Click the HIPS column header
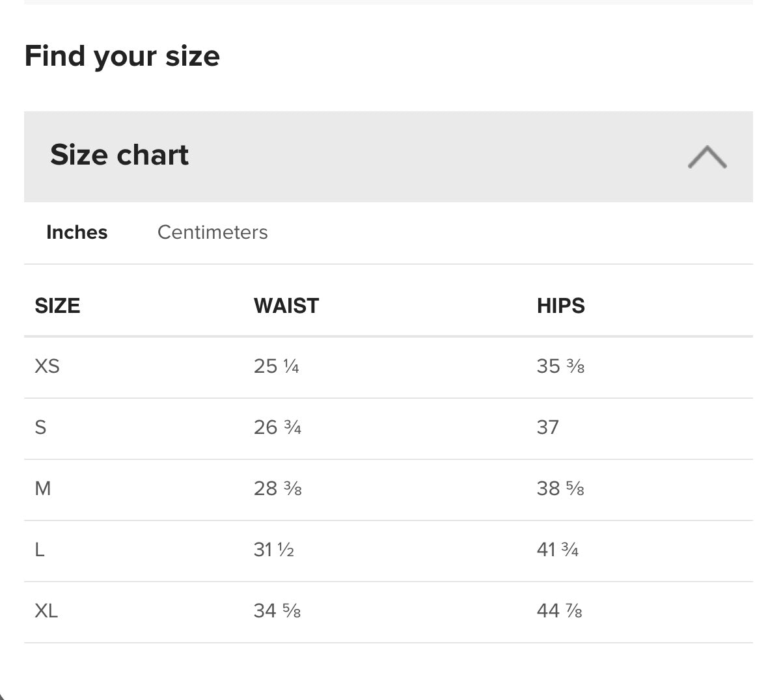768x700 pixels. [x=560, y=306]
